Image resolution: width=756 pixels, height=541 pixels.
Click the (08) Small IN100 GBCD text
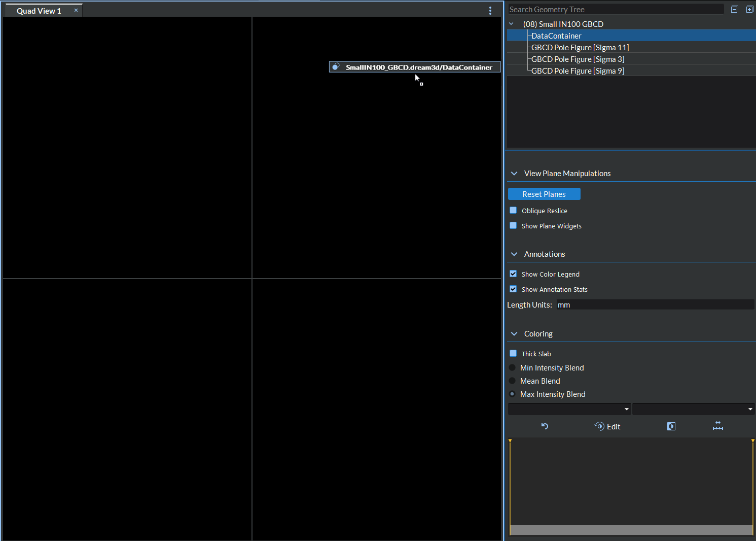coord(563,24)
